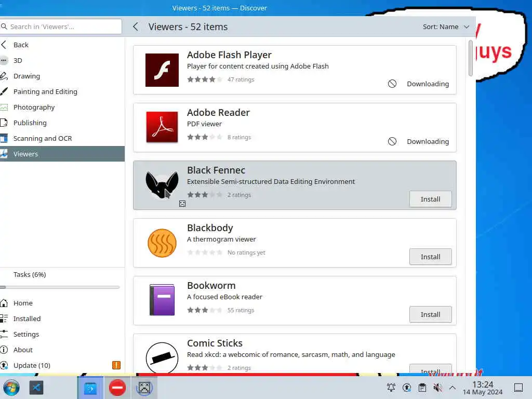Select the Painting and Editing category
Image resolution: width=532 pixels, height=399 pixels.
(x=62, y=91)
